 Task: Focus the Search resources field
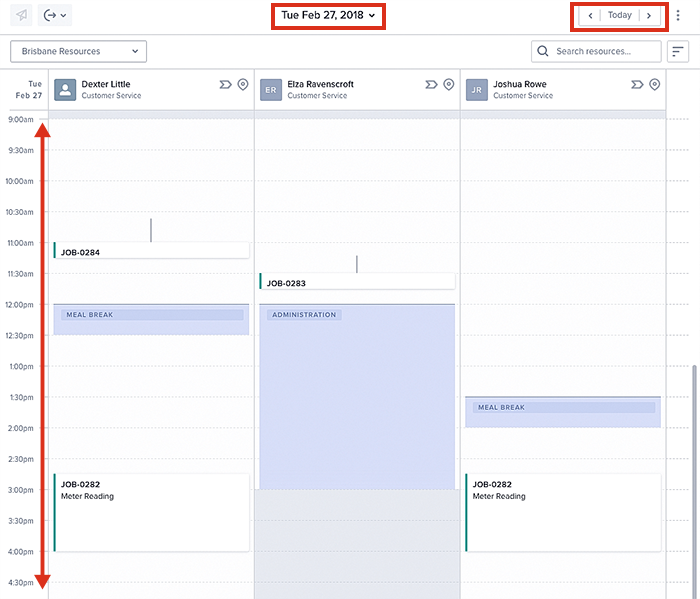point(596,51)
